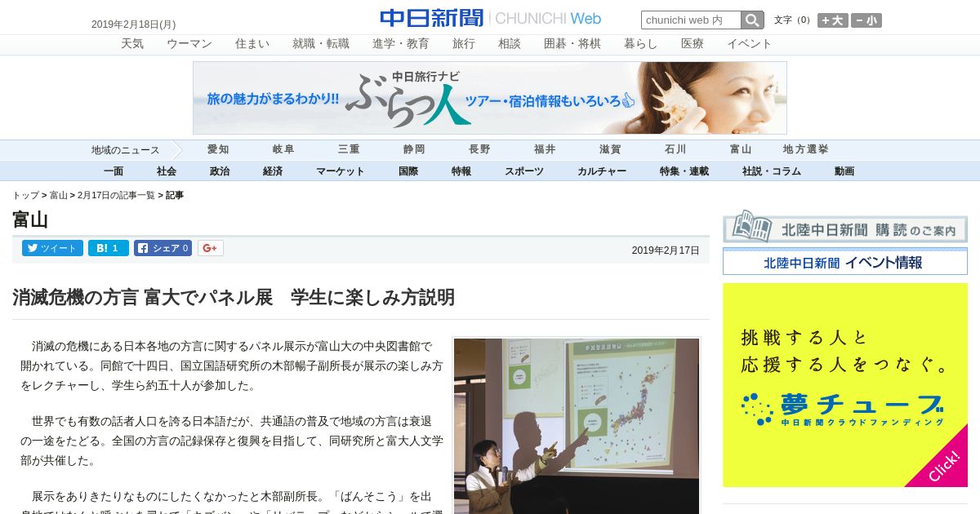
Task: Select 福井 regional news
Action: coord(545,150)
